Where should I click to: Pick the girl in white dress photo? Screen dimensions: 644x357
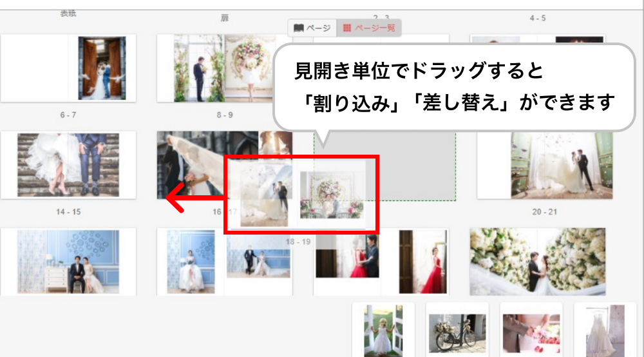point(383,329)
